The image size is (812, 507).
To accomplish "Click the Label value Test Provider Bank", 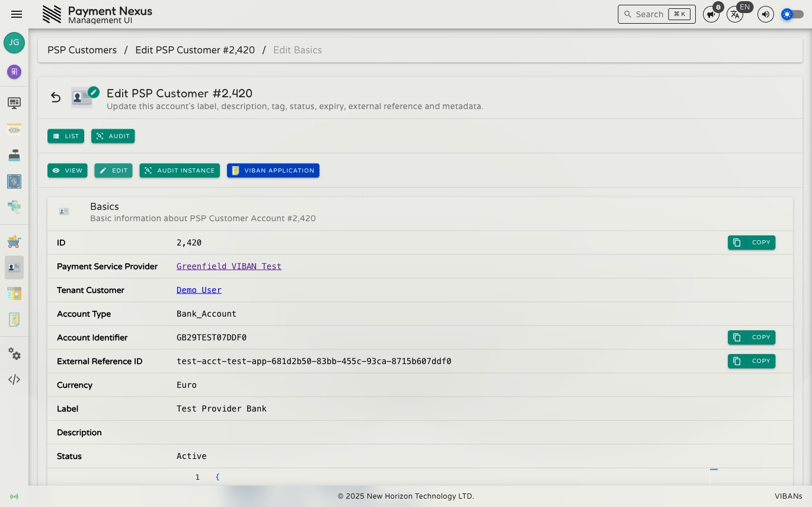I will coord(222,409).
